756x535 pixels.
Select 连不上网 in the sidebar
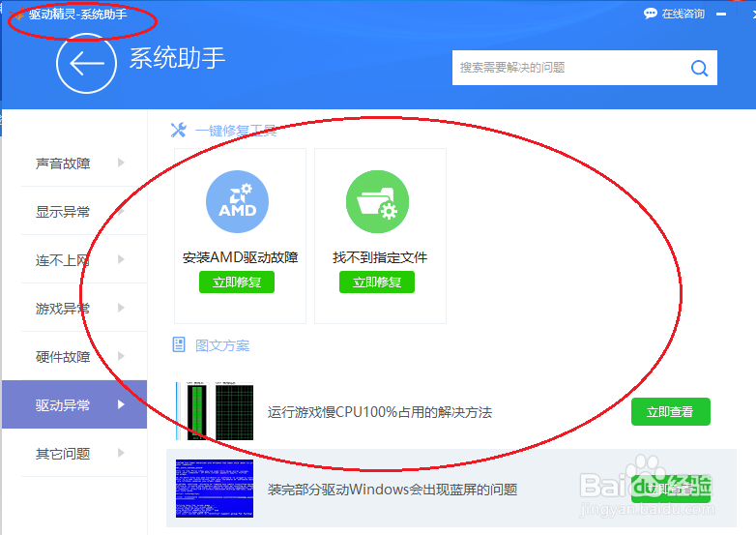pos(74,259)
